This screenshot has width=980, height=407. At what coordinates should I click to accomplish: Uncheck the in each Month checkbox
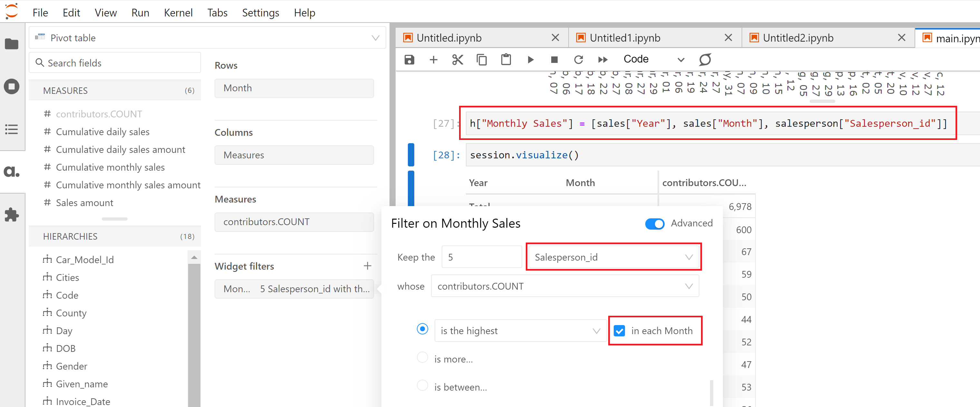[620, 331]
